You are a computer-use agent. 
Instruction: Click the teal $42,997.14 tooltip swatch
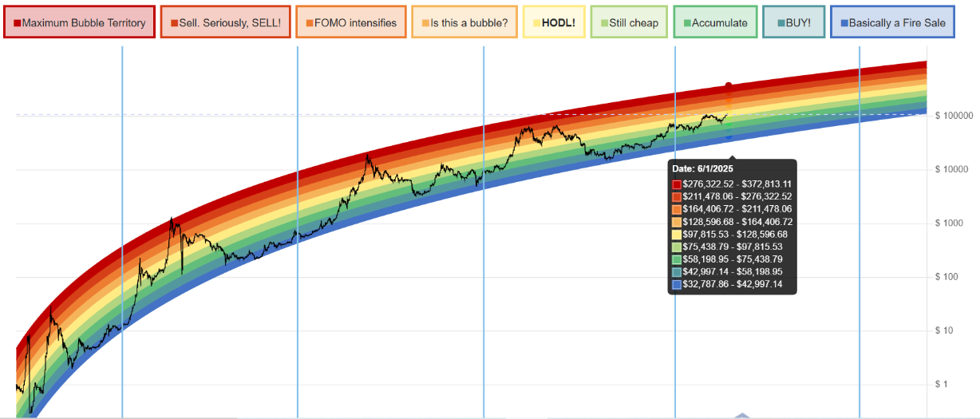tap(677, 272)
